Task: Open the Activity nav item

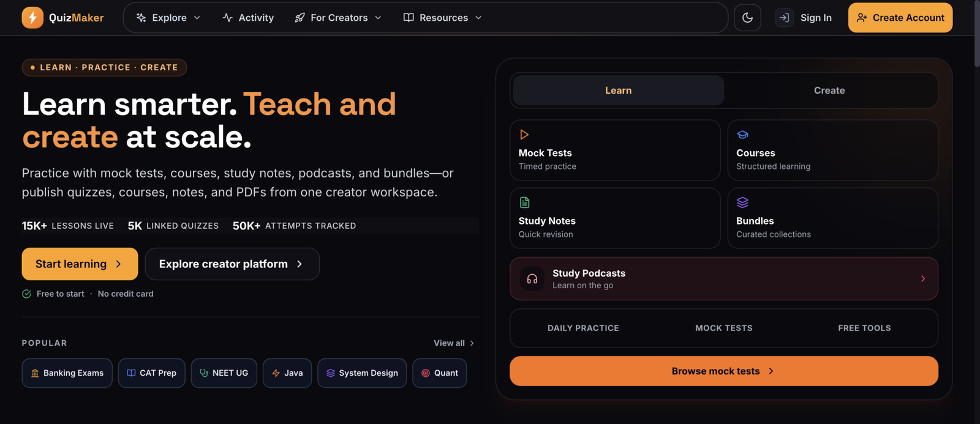Action: coord(248,18)
